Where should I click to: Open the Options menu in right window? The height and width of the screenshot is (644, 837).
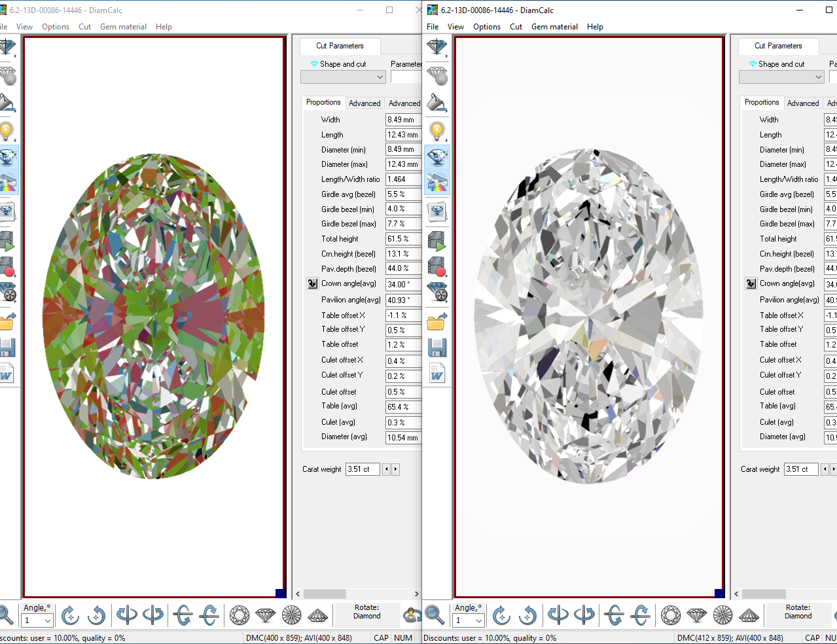tap(487, 27)
